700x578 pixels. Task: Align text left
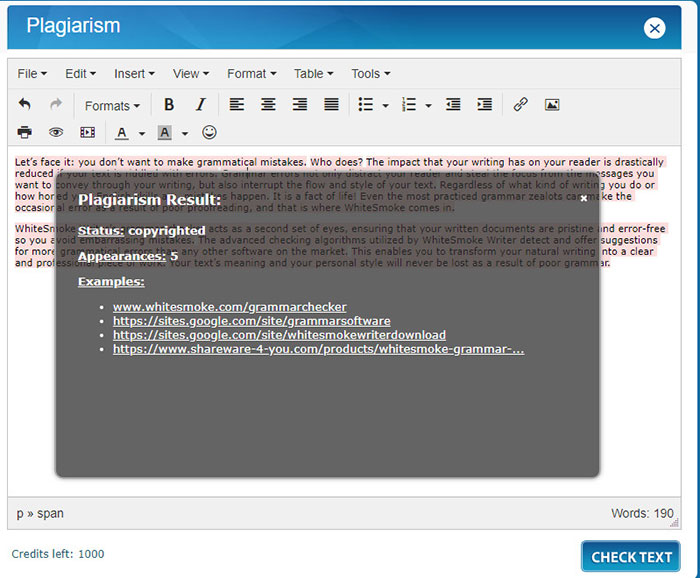coord(237,105)
